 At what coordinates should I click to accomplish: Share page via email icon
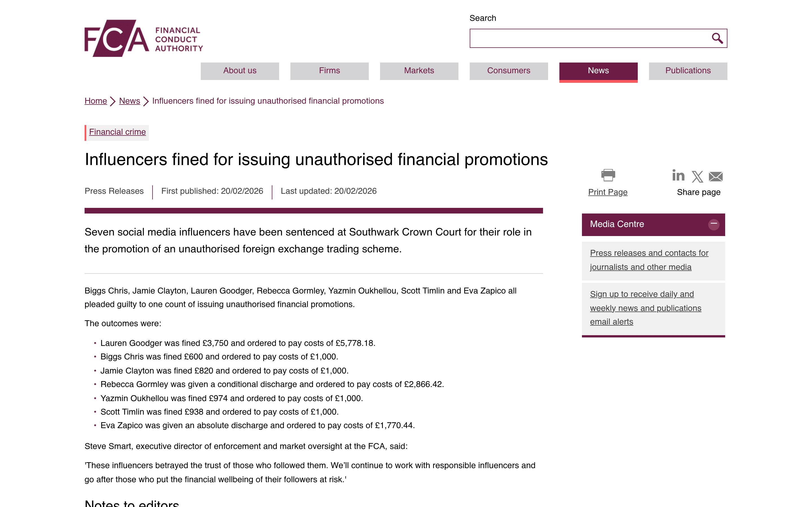716,176
